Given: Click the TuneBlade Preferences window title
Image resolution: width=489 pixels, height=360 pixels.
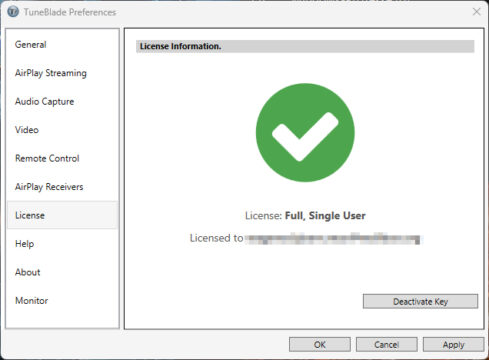Looking at the screenshot, I should point(70,12).
